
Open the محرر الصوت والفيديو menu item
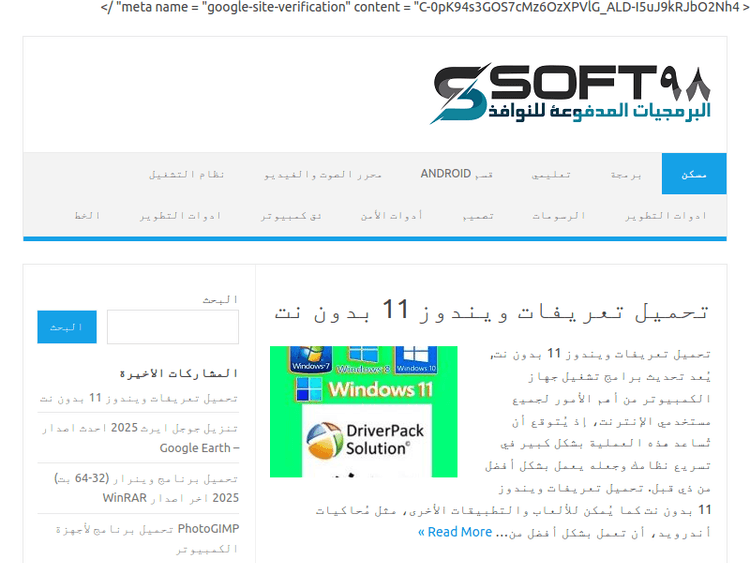323,174
